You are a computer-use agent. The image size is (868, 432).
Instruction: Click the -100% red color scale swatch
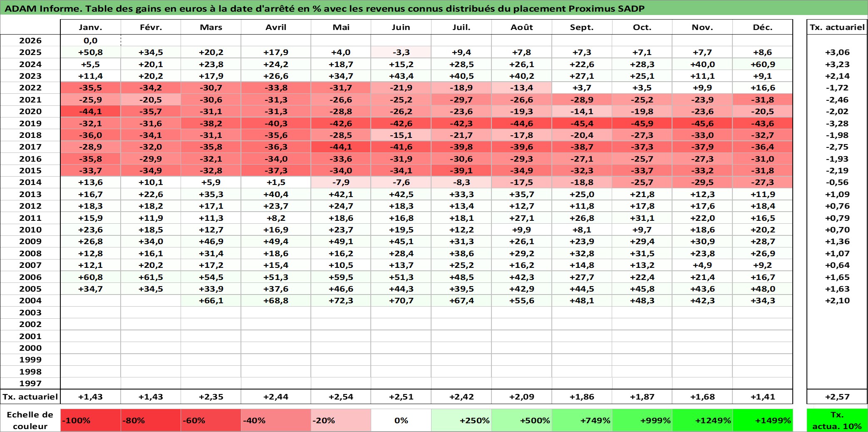click(x=90, y=420)
